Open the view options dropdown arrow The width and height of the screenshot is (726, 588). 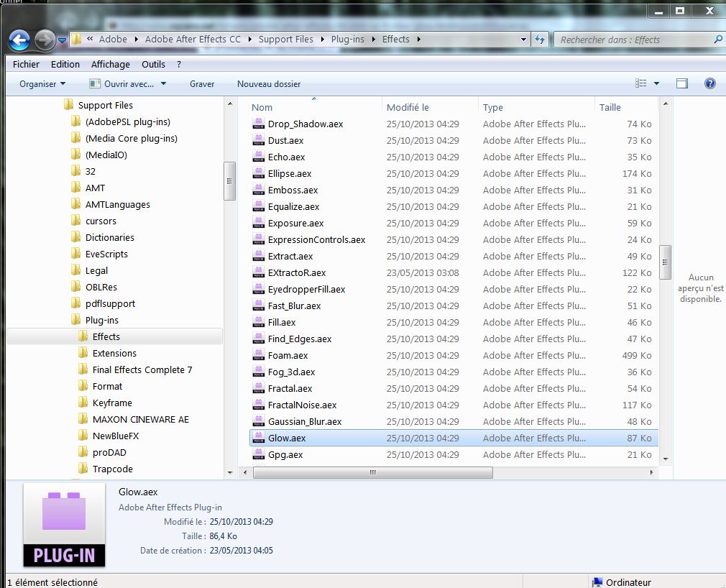click(x=656, y=83)
